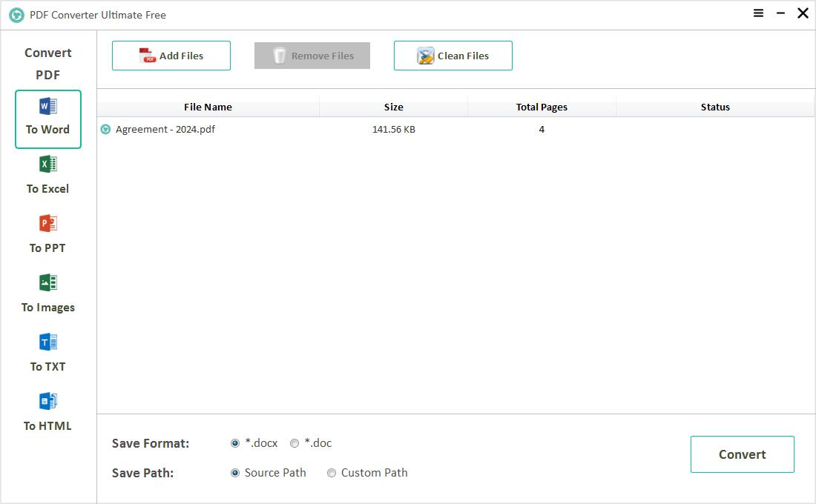The height and width of the screenshot is (504, 816).
Task: Click the trash icon on Remove Files
Action: pos(280,55)
